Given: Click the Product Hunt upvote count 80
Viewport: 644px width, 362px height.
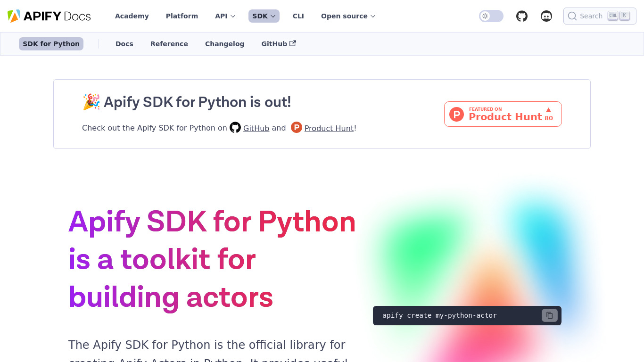Looking at the screenshot, I should point(549,118).
